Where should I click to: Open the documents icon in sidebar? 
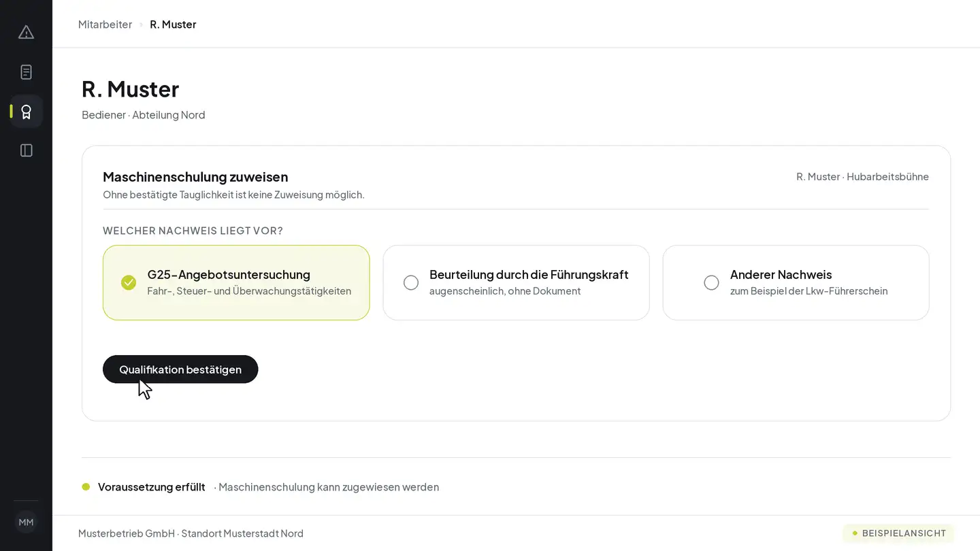tap(26, 71)
